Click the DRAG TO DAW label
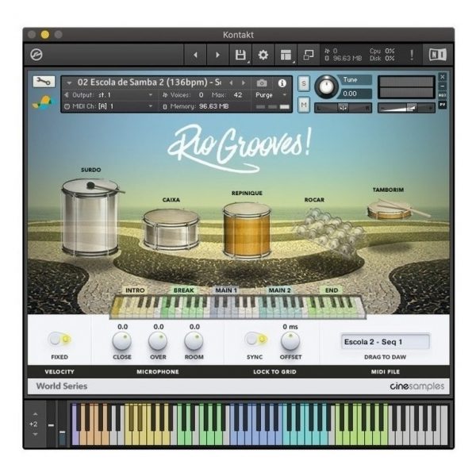The height and width of the screenshot is (476, 476). (385, 357)
